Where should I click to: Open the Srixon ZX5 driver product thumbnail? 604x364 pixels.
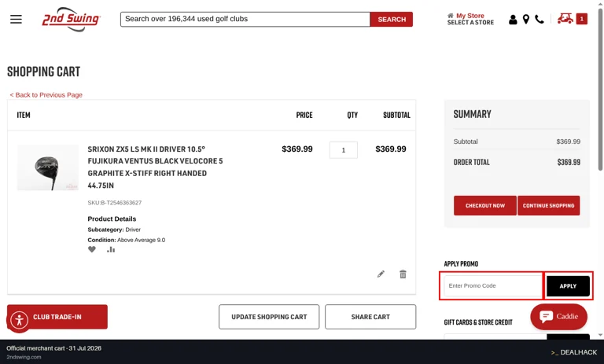pos(48,167)
